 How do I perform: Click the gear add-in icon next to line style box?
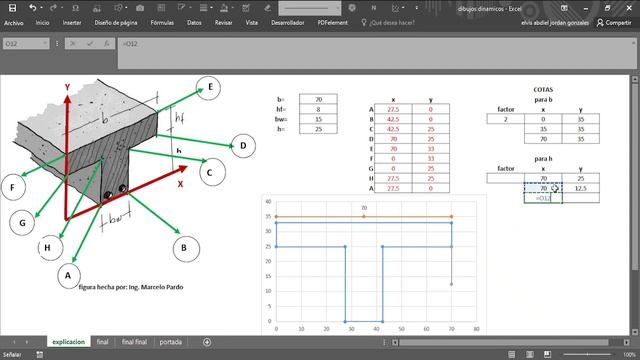pyautogui.click(x=352, y=8)
